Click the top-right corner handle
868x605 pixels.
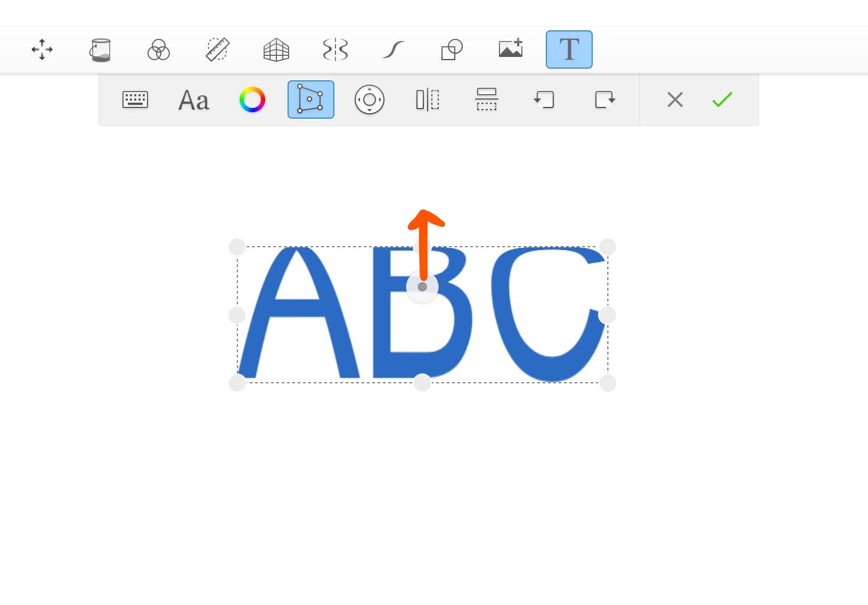(x=608, y=247)
